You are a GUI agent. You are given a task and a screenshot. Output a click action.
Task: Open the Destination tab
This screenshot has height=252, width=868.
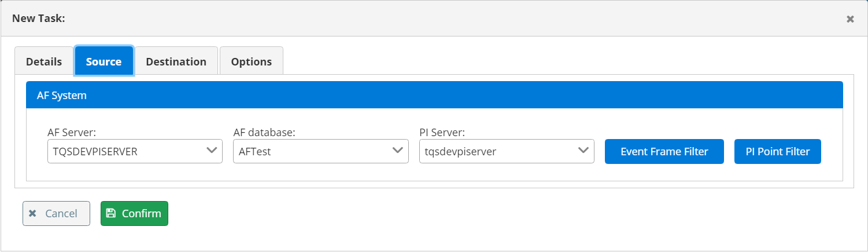coord(176,61)
